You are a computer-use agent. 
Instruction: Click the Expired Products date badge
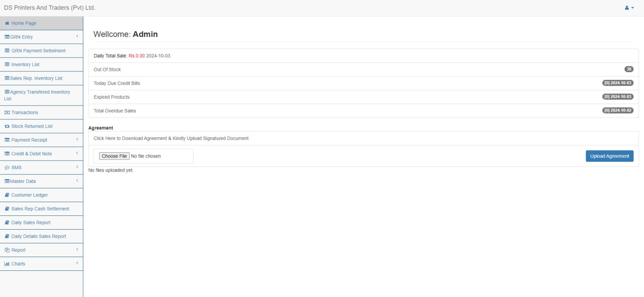617,97
